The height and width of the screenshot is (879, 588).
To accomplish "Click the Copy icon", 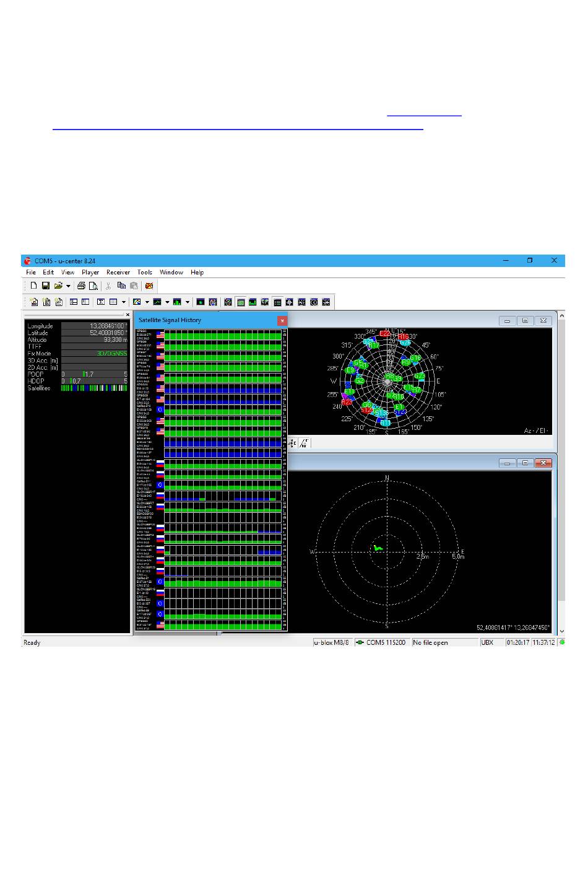I will [121, 286].
